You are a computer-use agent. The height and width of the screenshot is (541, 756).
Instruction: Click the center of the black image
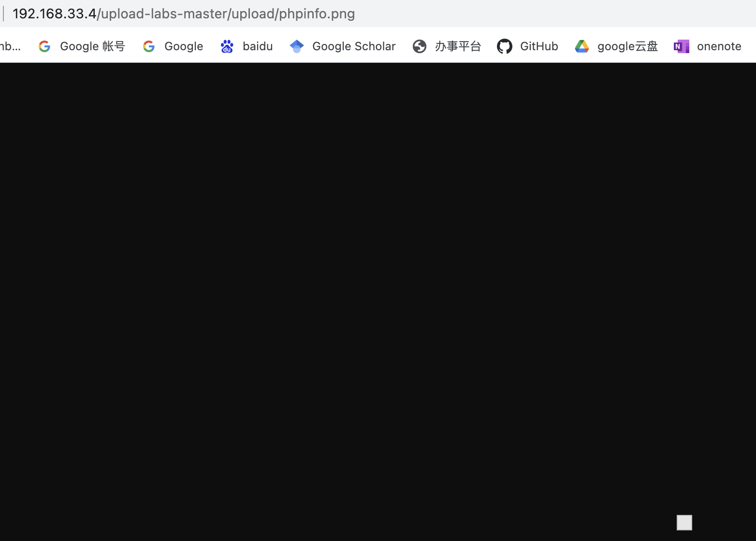pos(378,302)
